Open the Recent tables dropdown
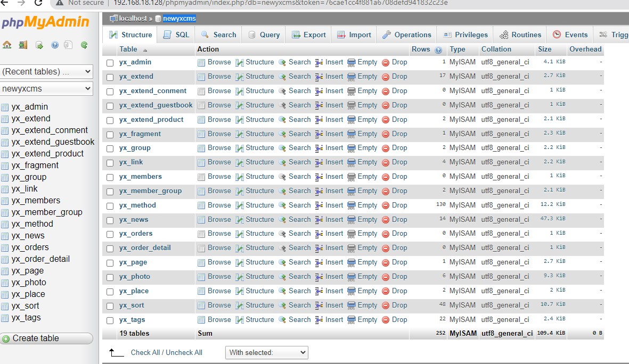The width and height of the screenshot is (629, 364). (47, 71)
